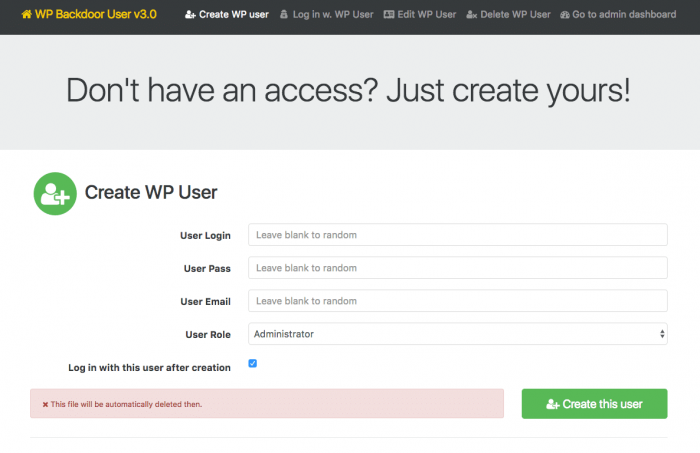Click the red x icon in the warning alert
This screenshot has height=453, width=700.
tap(45, 404)
